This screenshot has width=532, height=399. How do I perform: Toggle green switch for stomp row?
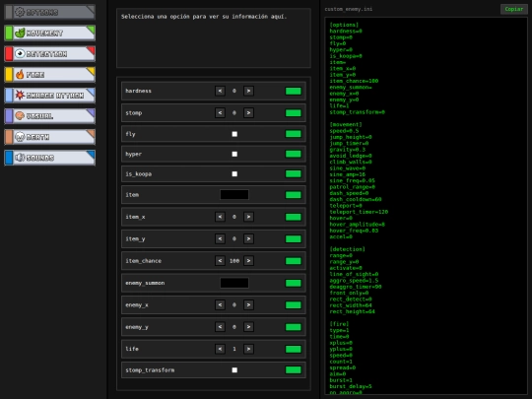point(294,113)
